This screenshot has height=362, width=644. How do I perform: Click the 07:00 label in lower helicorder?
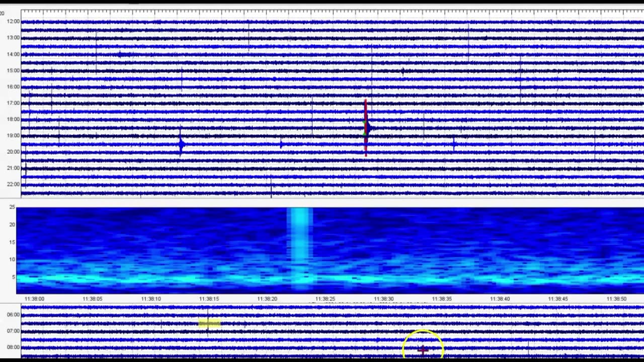pyautogui.click(x=14, y=331)
